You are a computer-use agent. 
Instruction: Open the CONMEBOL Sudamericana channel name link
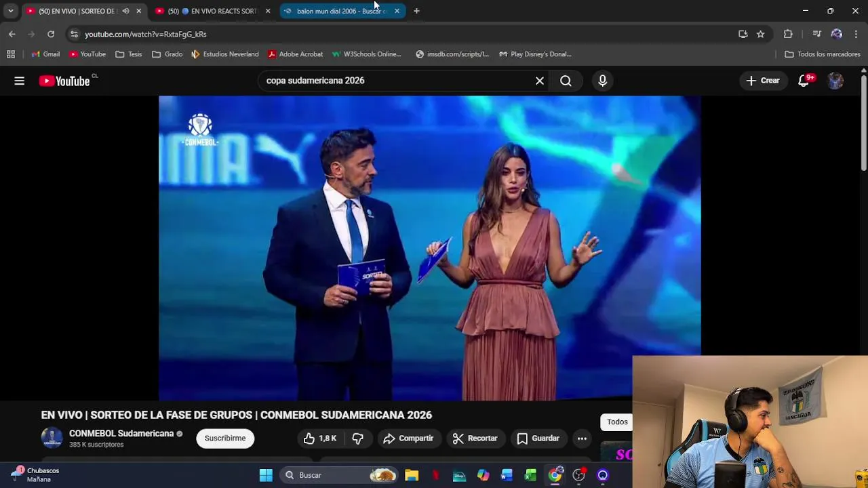[121, 434]
